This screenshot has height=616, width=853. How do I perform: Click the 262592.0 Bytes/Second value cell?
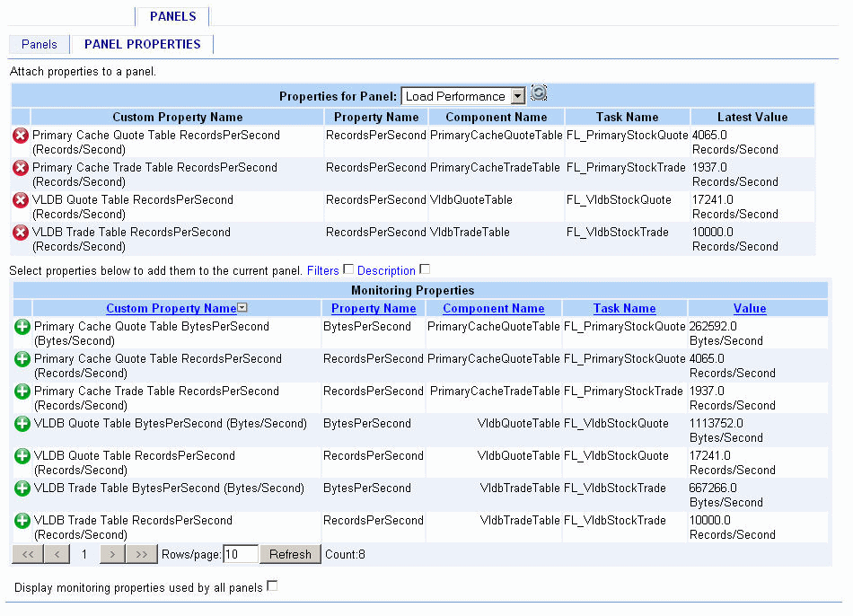coord(758,333)
